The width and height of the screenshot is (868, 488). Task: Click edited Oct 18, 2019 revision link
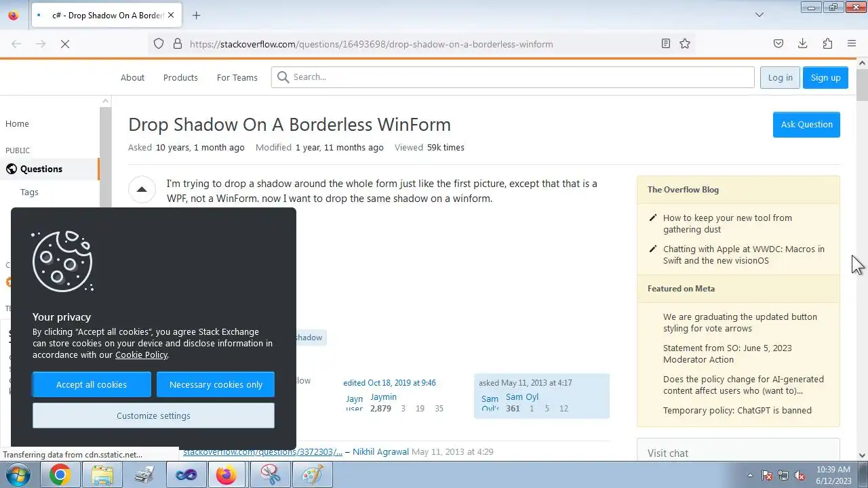(x=389, y=383)
